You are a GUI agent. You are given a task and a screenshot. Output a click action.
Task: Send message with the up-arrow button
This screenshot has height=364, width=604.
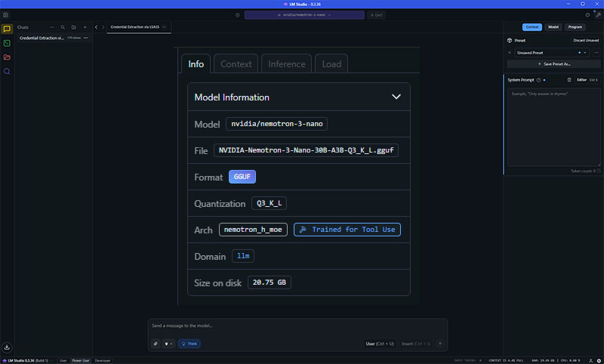pos(440,344)
